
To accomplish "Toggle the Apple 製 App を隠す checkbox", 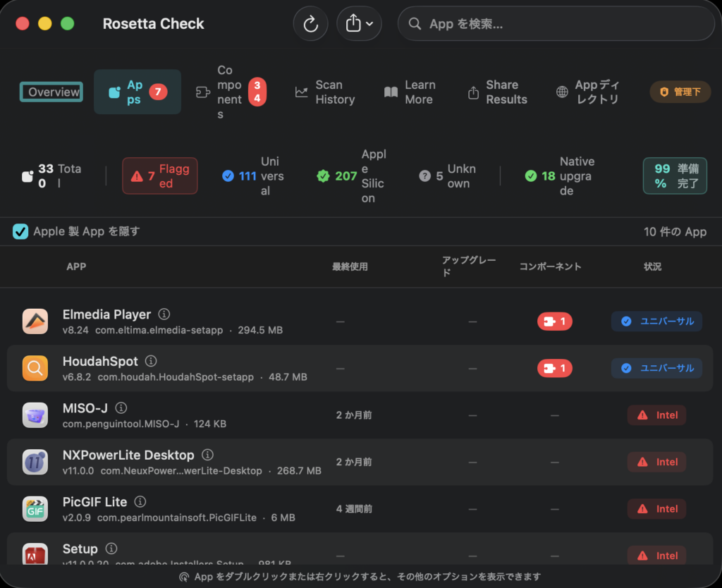I will tap(20, 231).
